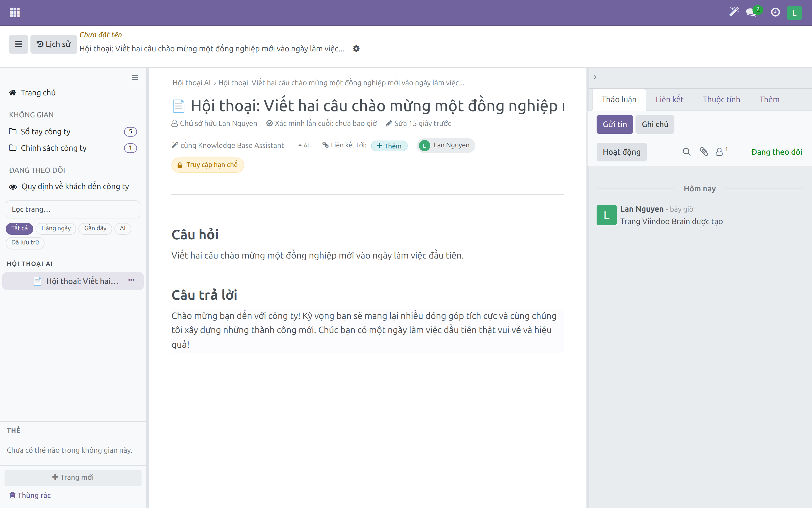This screenshot has width=812, height=508.
Task: Toggle Đang theo dõi follow status
Action: click(x=776, y=152)
